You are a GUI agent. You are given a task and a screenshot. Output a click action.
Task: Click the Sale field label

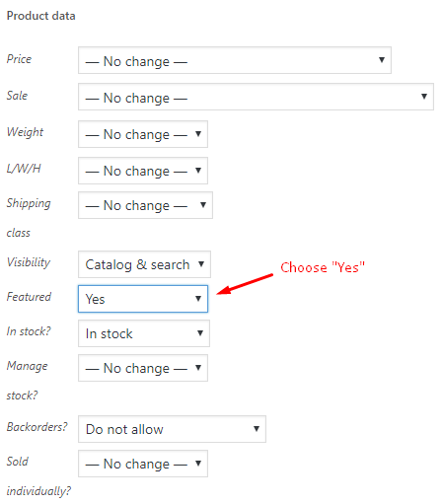(17, 96)
